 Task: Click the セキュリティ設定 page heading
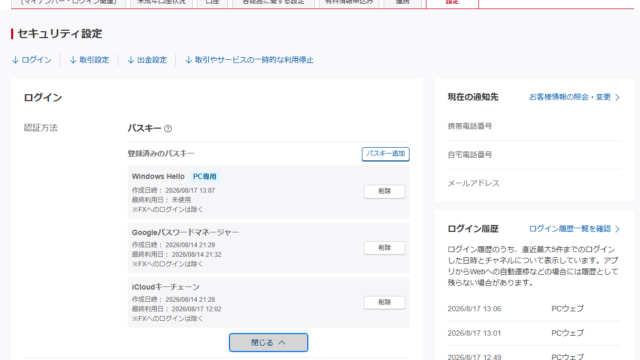(60, 34)
